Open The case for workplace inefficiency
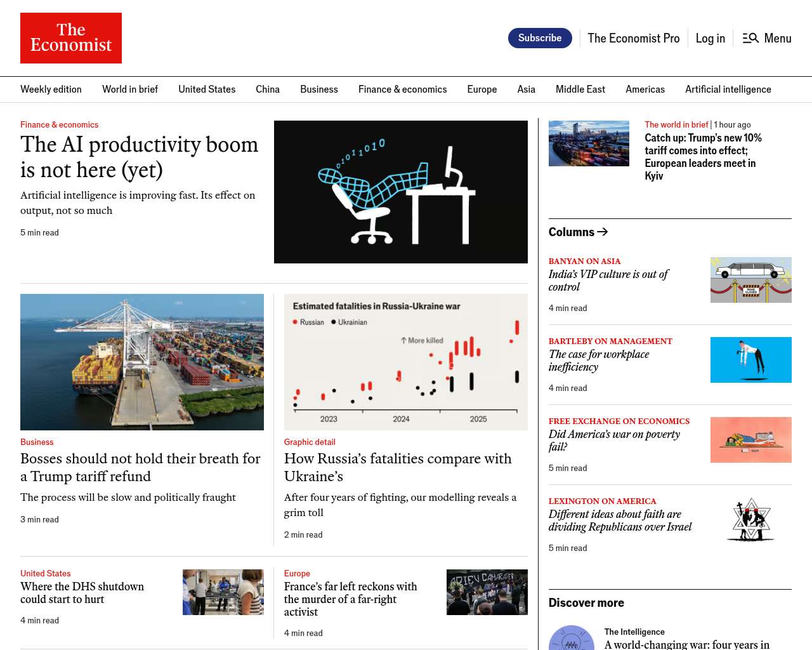The height and width of the screenshot is (650, 812). point(599,361)
